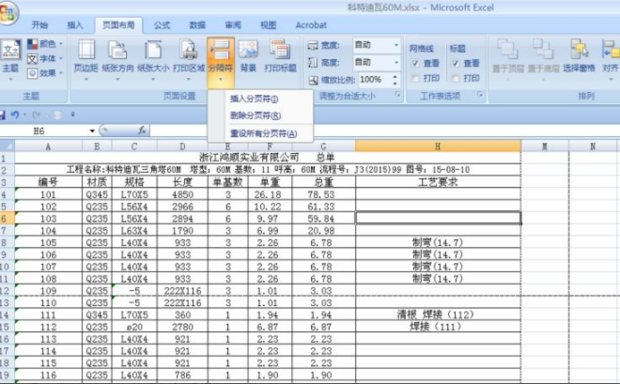Click cell with value 4850
Screen dimensions: 620x384
(x=182, y=195)
